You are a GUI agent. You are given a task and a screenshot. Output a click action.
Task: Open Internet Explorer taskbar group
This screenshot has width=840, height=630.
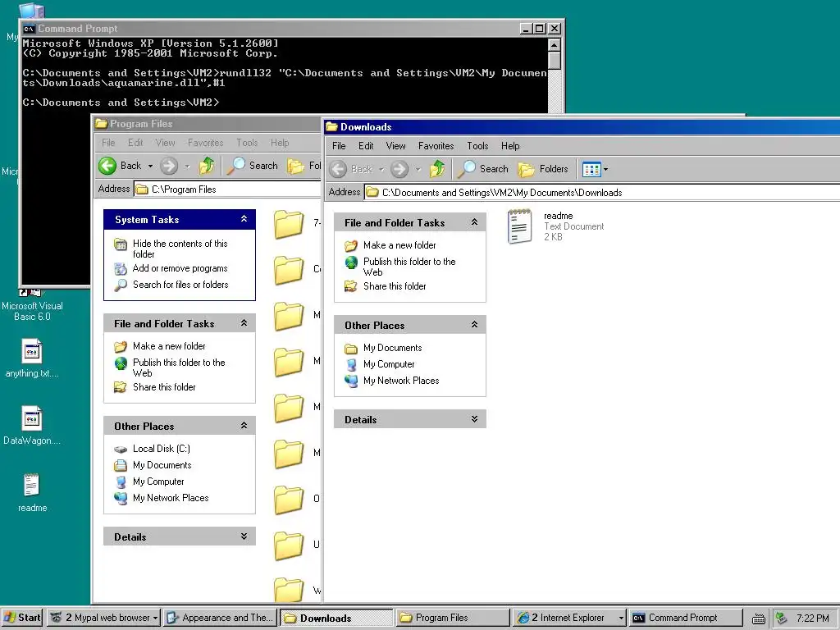(569, 618)
